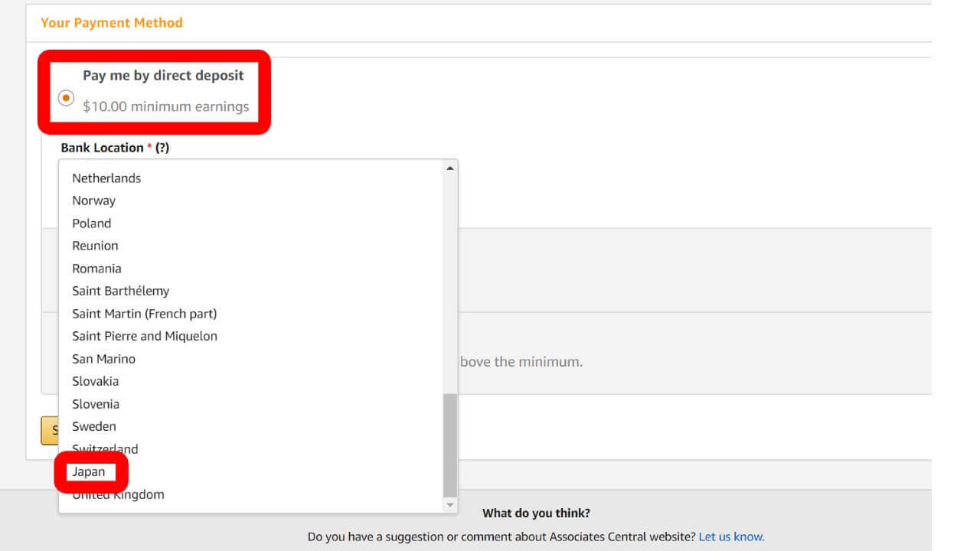
Task: Select Saint Pierre and Miquelon
Action: click(x=144, y=336)
